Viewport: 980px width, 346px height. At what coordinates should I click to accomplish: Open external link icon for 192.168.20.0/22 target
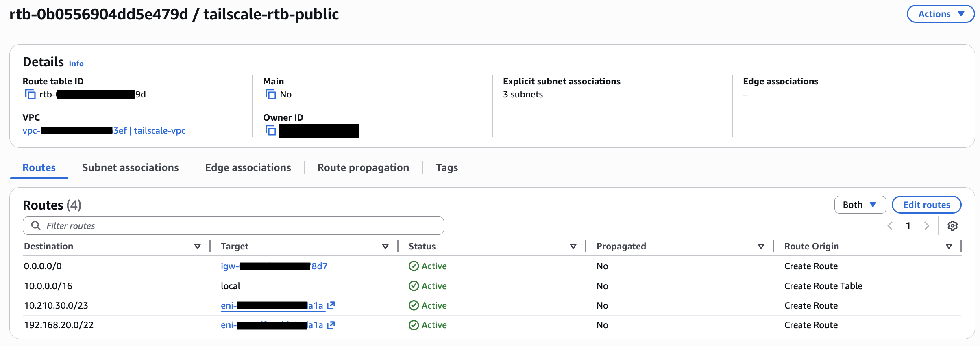coord(331,325)
